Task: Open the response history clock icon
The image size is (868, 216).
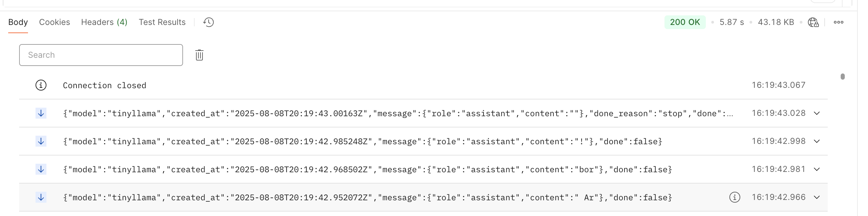Action: [208, 22]
